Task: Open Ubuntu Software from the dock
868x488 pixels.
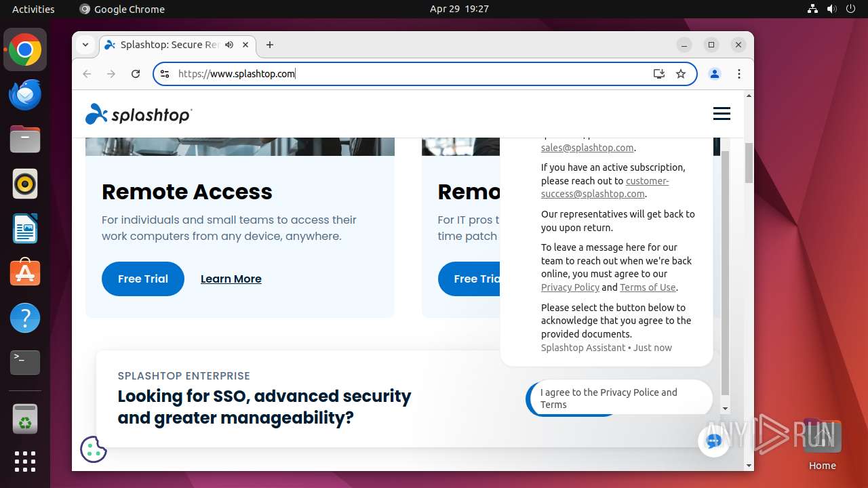Action: [x=25, y=273]
